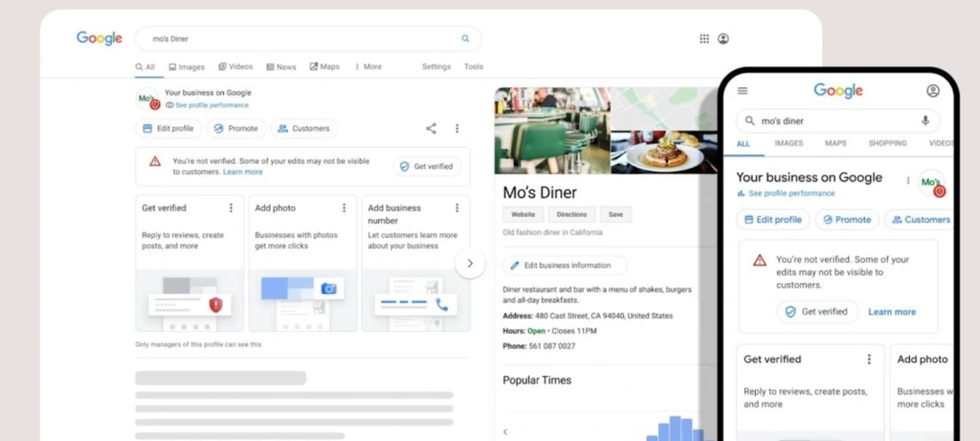Viewport: 980px width, 441px height.
Task: Click the Popular Times previous arrow
Action: click(505, 432)
